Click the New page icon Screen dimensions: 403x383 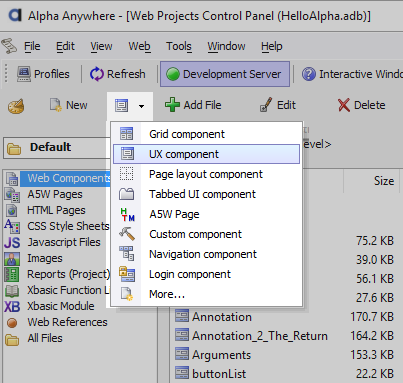pos(56,105)
